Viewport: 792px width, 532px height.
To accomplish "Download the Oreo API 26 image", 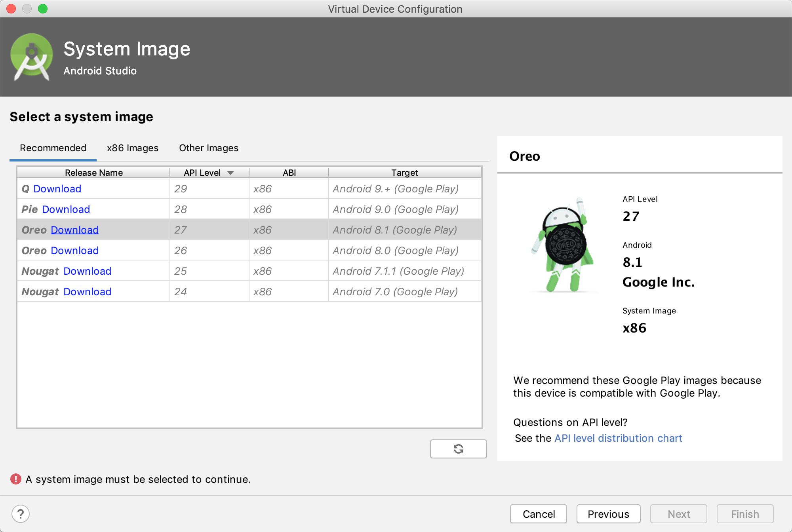I will tap(74, 251).
